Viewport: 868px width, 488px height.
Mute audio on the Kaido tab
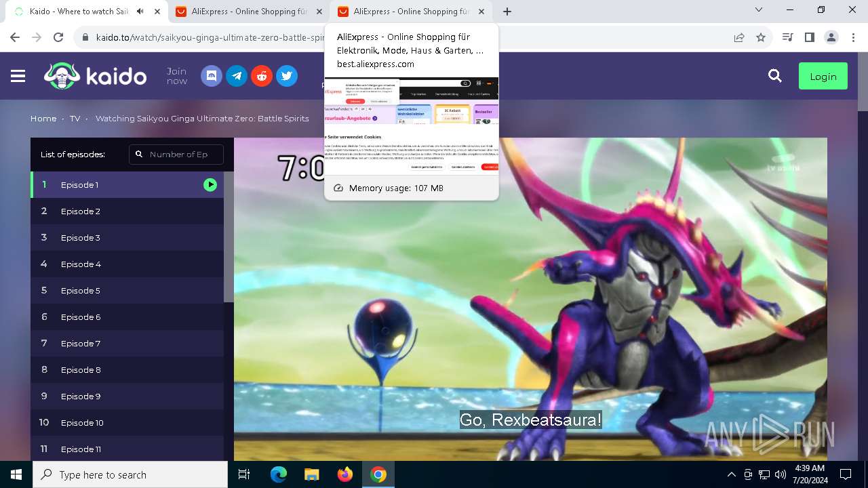click(140, 12)
